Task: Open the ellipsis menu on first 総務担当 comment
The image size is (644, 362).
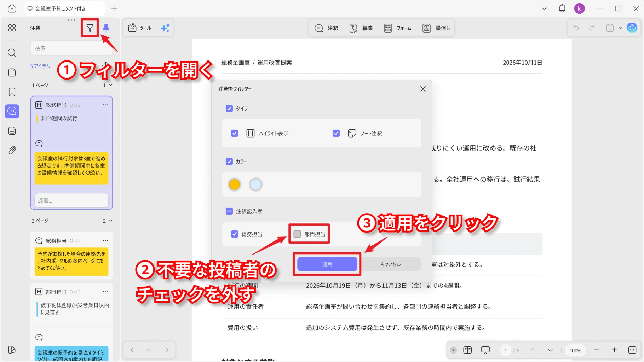Action: click(x=105, y=105)
